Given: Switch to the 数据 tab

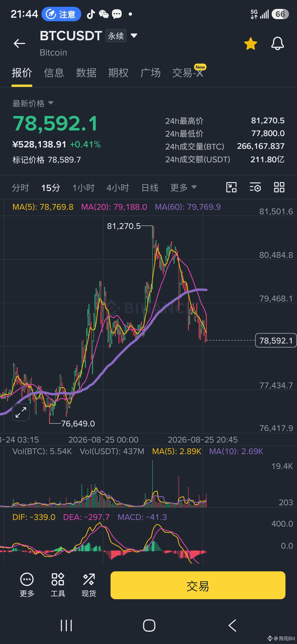Looking at the screenshot, I should click(86, 73).
